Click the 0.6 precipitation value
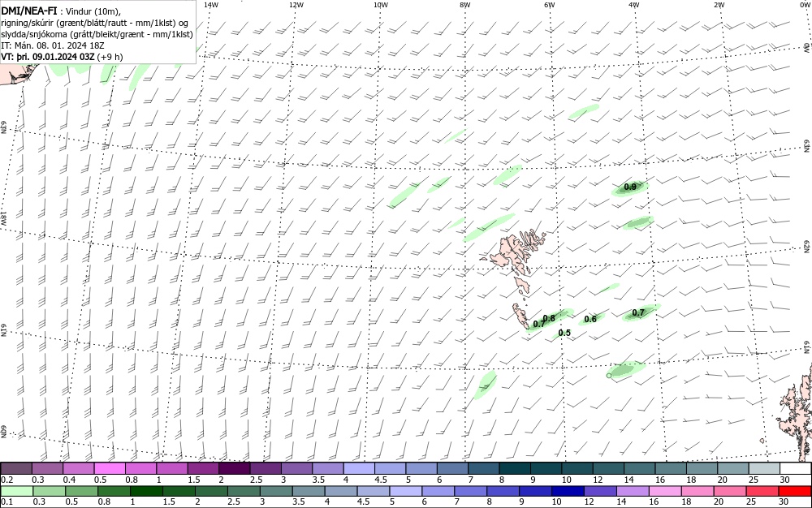This screenshot has width=812, height=508. point(590,319)
